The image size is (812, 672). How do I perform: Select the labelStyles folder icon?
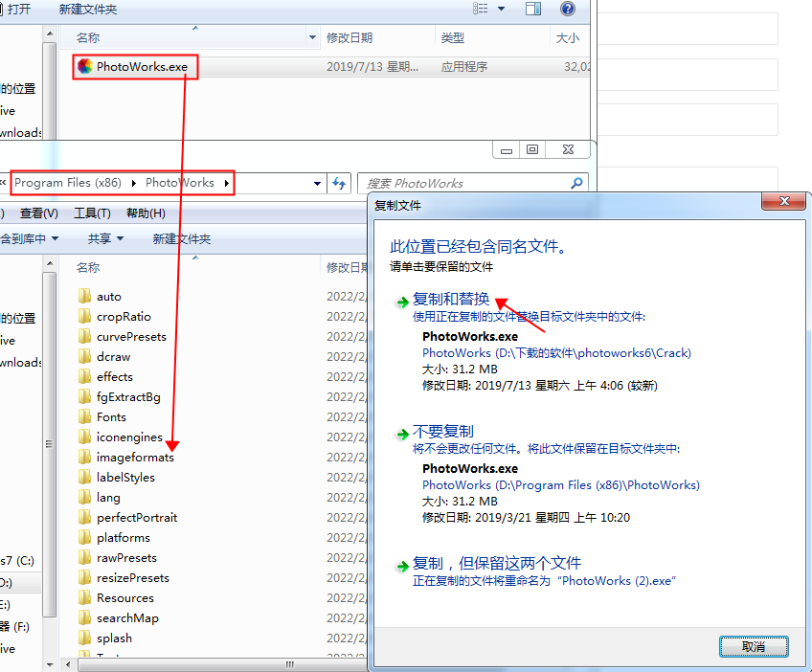click(x=85, y=478)
